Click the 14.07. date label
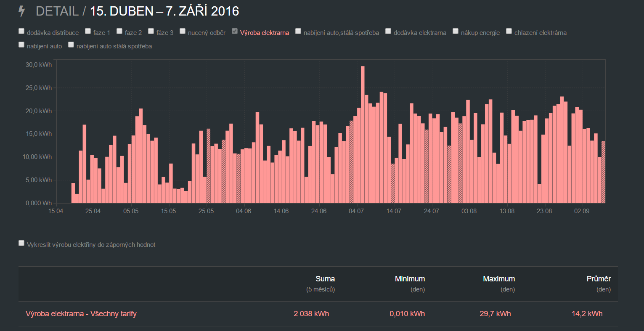The height and width of the screenshot is (331, 644). click(x=395, y=211)
